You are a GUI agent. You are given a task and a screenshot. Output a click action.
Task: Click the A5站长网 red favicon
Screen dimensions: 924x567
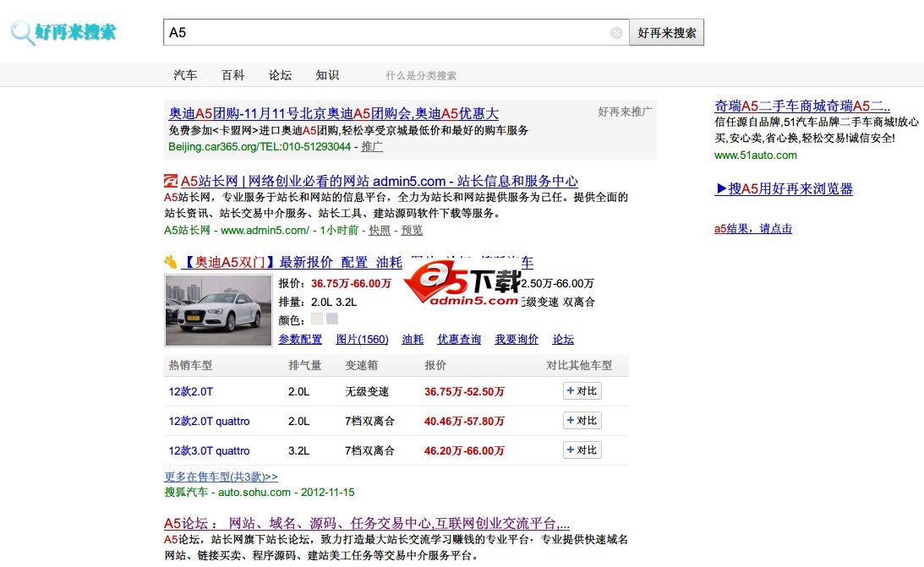(x=170, y=181)
